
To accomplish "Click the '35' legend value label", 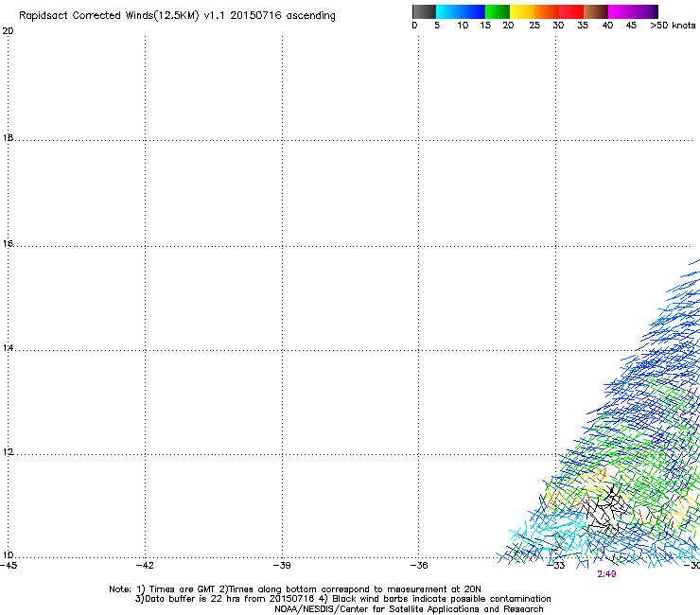I will pyautogui.click(x=583, y=26).
